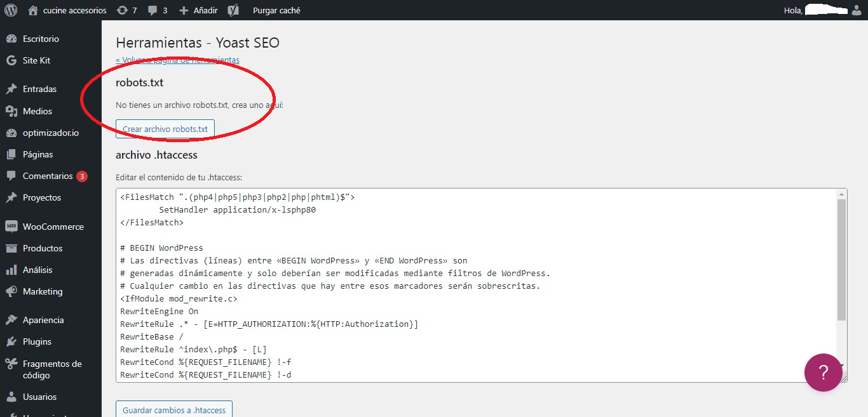
Task: Click the Medios media icon
Action: (x=11, y=111)
